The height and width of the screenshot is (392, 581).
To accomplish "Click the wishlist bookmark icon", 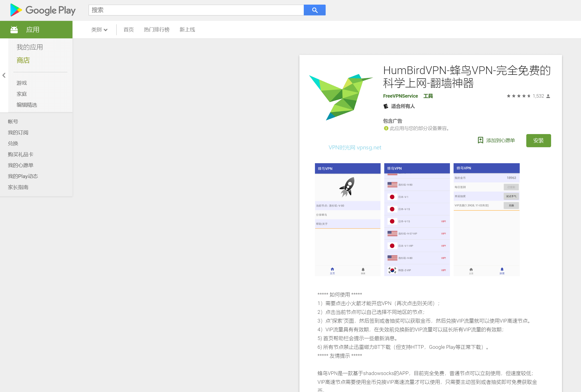I will (x=480, y=140).
